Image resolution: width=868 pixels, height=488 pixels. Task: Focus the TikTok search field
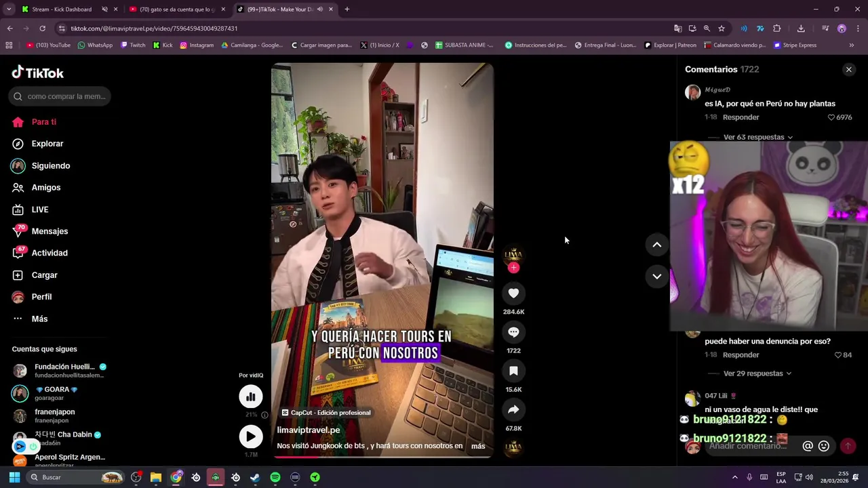(60, 96)
